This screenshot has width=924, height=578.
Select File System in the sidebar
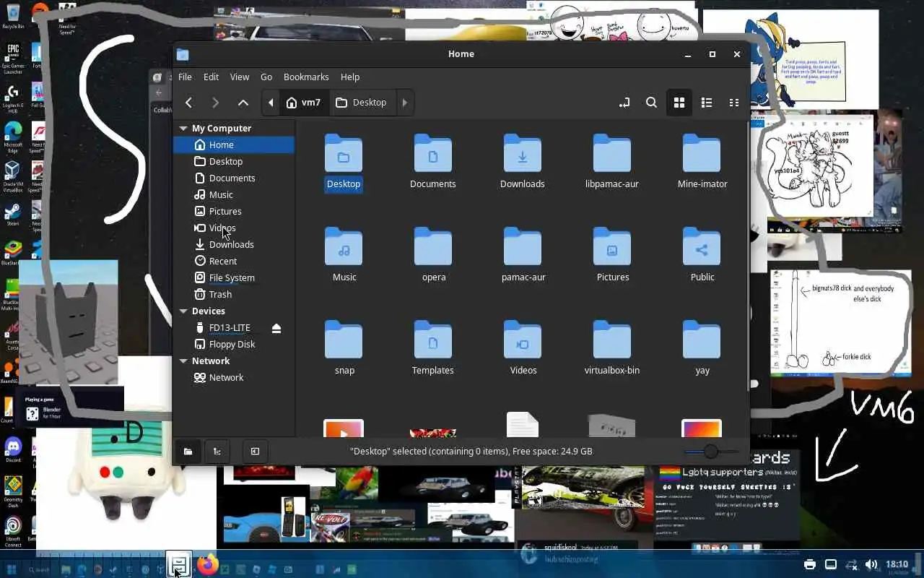[x=234, y=278]
